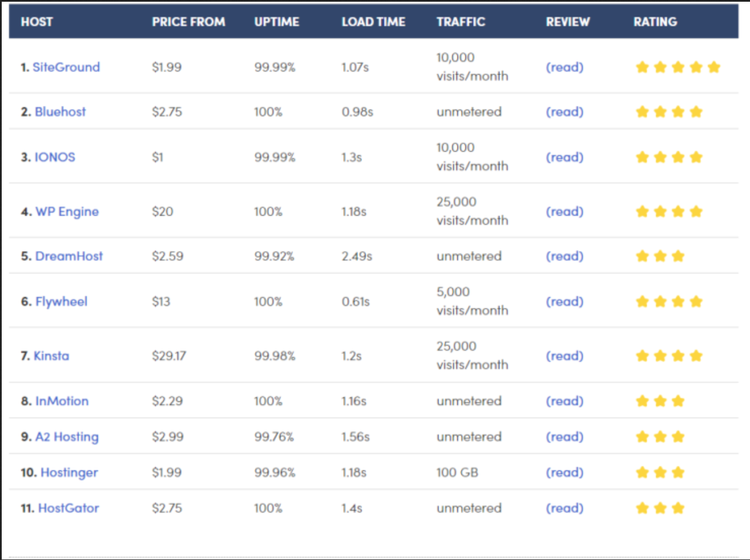Viewport: 750px width, 560px height.
Task: Select Kinsta's 99.98% uptime
Action: coord(275,356)
